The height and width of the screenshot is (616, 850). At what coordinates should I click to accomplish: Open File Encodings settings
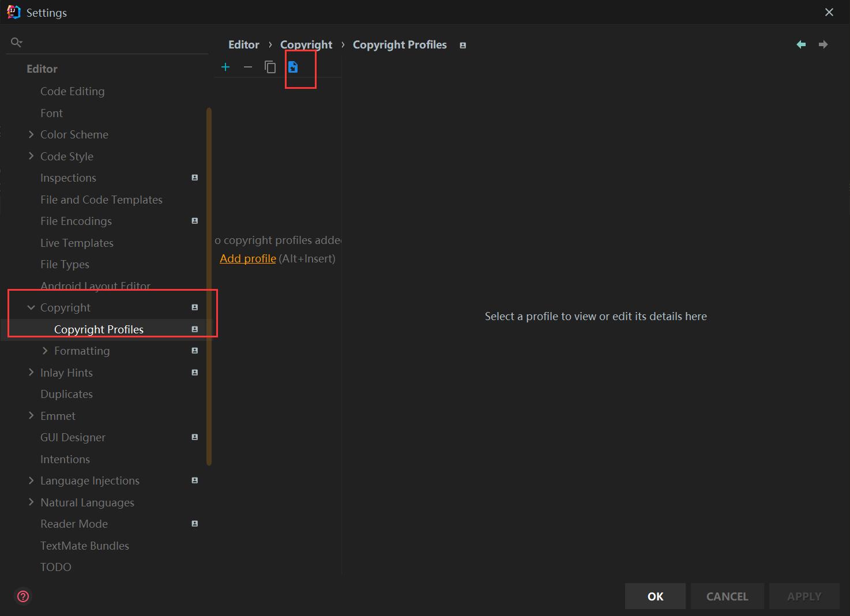point(76,221)
